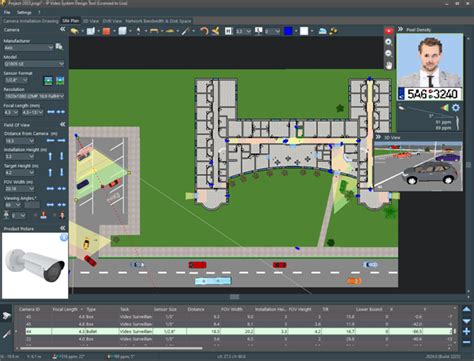Switch to the 3D View tab
The width and height of the screenshot is (474, 361).
click(x=91, y=21)
